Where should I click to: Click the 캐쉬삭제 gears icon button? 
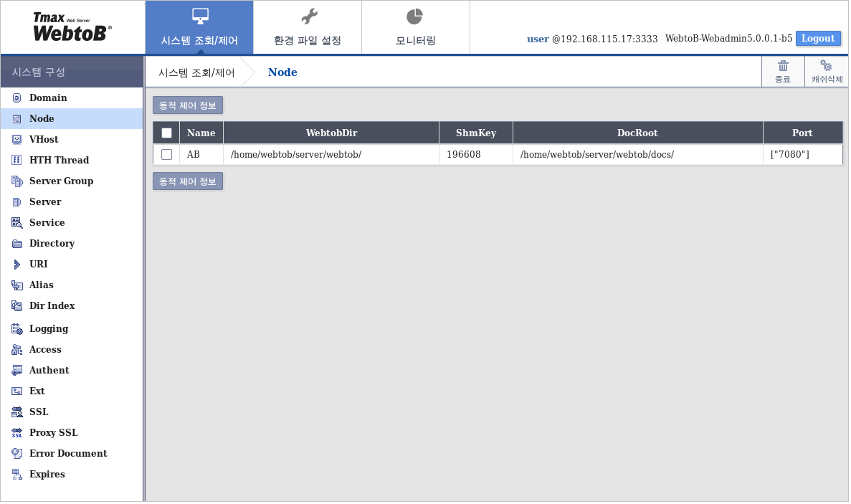point(827,72)
